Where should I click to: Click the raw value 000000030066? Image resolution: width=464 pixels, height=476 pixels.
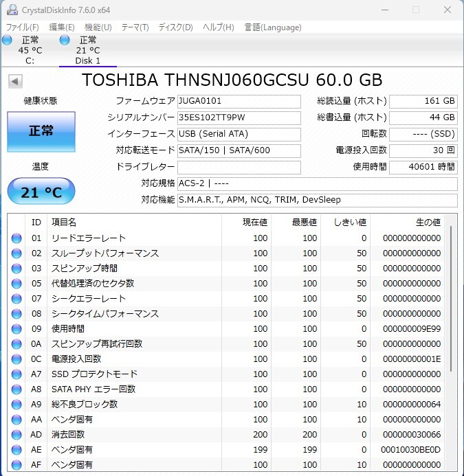pyautogui.click(x=412, y=435)
